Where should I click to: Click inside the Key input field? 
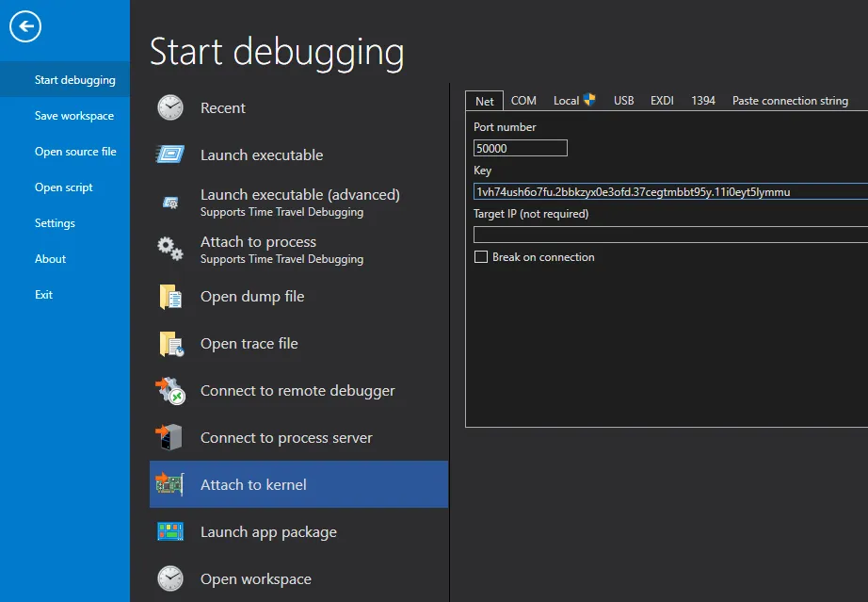pyautogui.click(x=670, y=191)
